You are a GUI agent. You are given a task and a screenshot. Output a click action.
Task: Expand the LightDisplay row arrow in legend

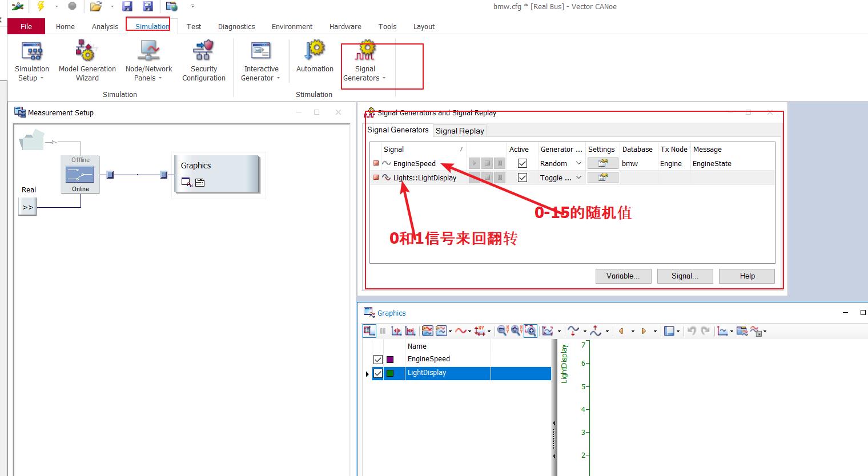tap(367, 374)
